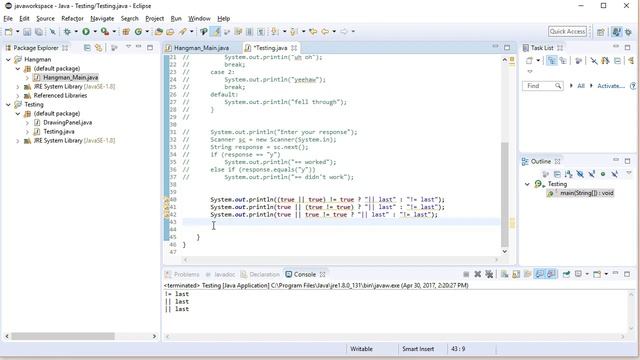
Task: Click Remove Launch X icon in Console
Action: [477, 274]
